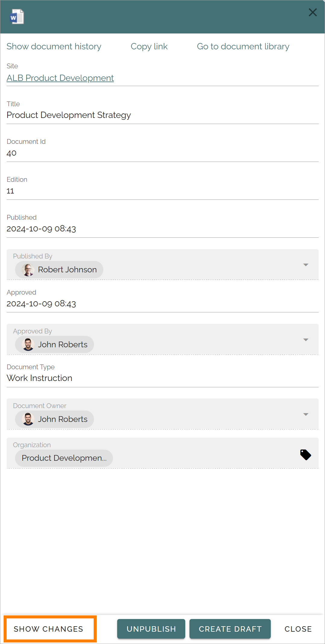Go to document library
The width and height of the screenshot is (325, 644).
(243, 46)
